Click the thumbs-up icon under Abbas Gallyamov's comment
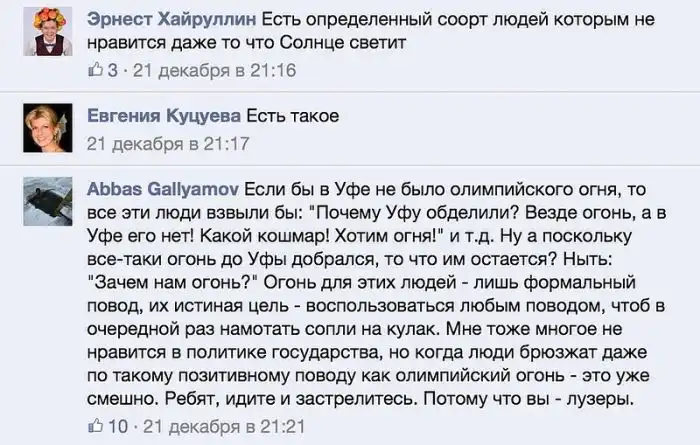Viewport: 700px width, 445px height. point(96,425)
